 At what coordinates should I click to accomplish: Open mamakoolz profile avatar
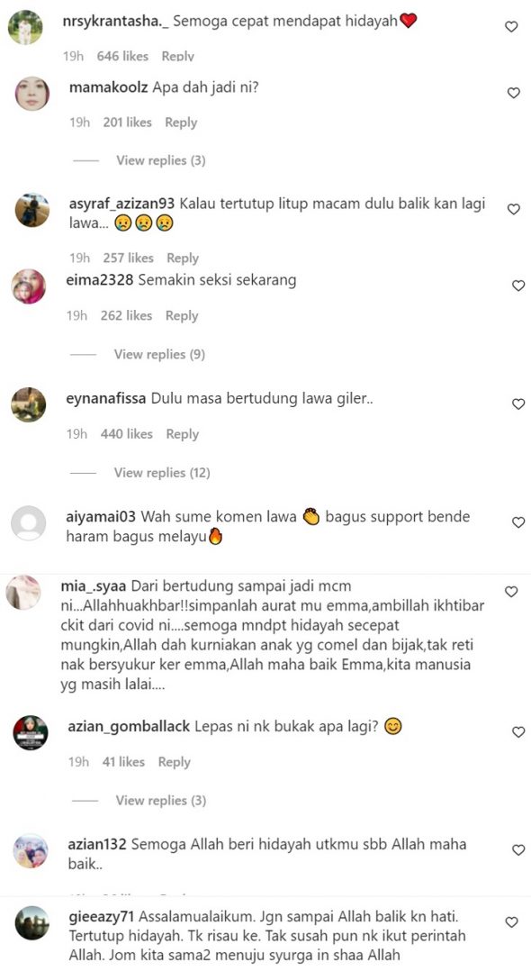tap(31, 94)
